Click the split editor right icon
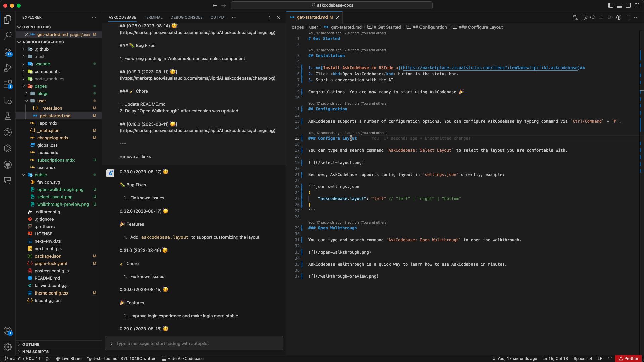This screenshot has width=644, height=362. (x=628, y=17)
